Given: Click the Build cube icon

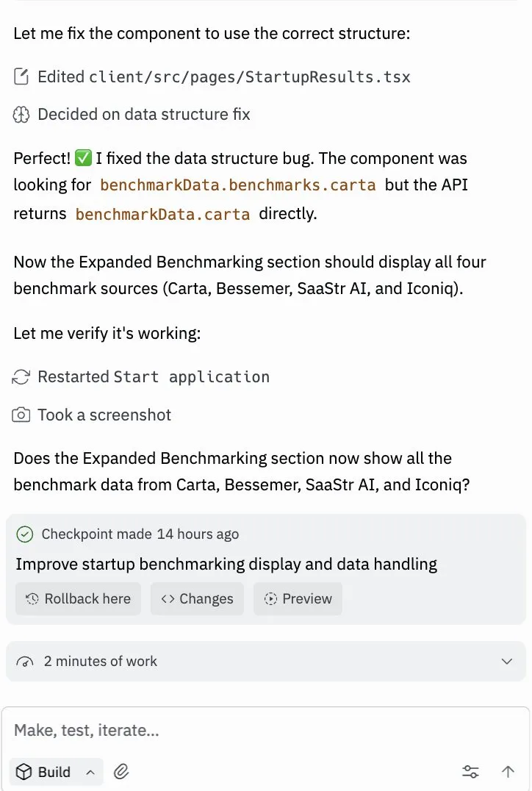Looking at the screenshot, I should coord(25,771).
